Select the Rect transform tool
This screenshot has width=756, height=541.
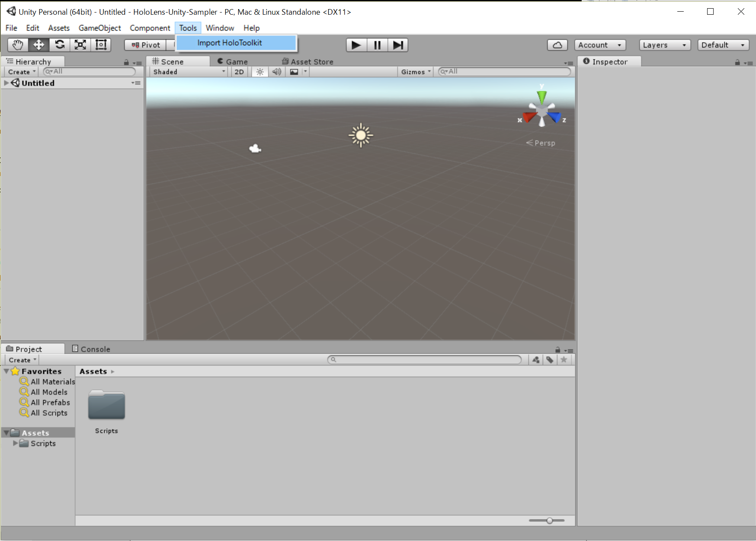[101, 45]
